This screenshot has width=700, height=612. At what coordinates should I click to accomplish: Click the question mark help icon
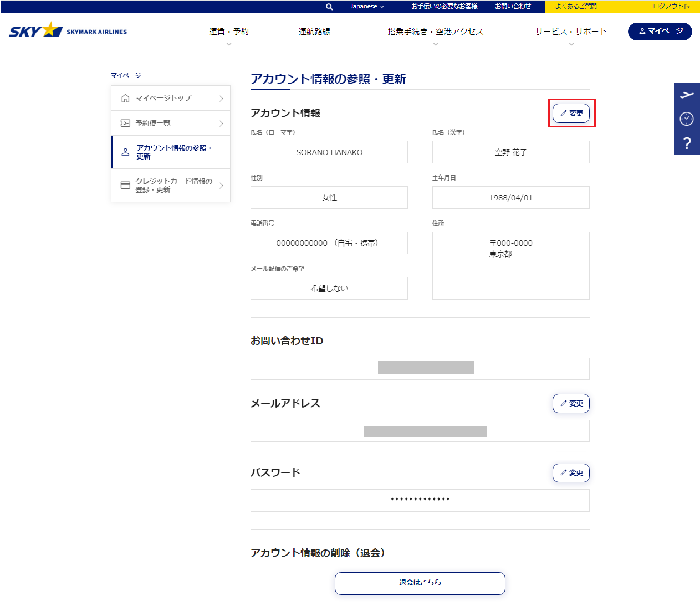(687, 143)
